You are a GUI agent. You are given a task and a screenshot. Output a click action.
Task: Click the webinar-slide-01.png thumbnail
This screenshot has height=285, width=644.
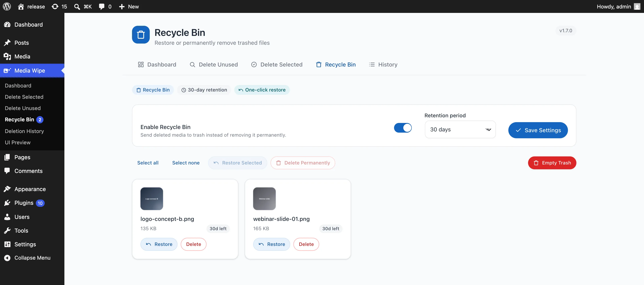264,199
